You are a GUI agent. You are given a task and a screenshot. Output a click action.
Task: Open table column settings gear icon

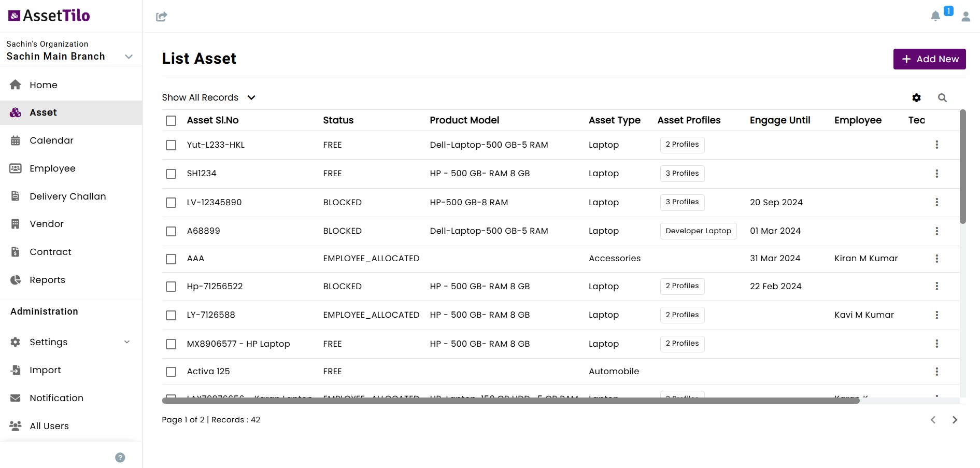(x=916, y=97)
